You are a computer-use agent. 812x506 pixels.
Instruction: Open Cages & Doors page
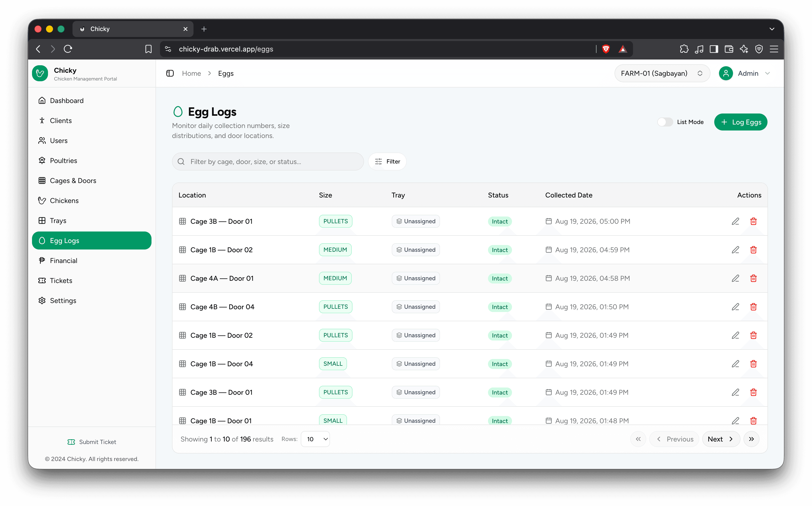coord(91,180)
